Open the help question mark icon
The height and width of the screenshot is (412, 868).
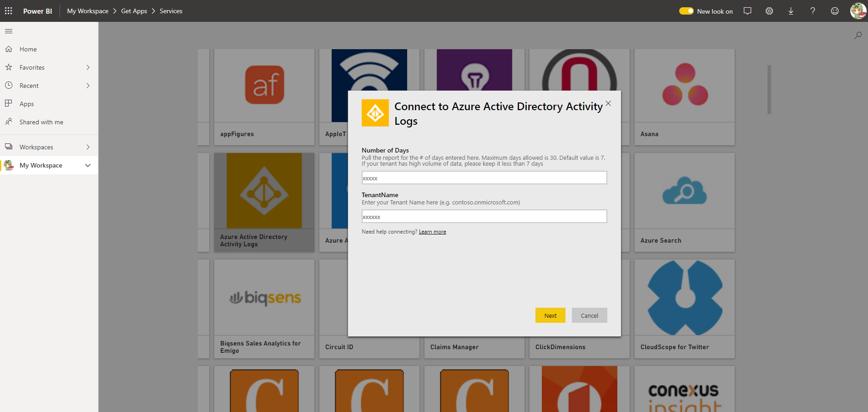[x=812, y=11]
